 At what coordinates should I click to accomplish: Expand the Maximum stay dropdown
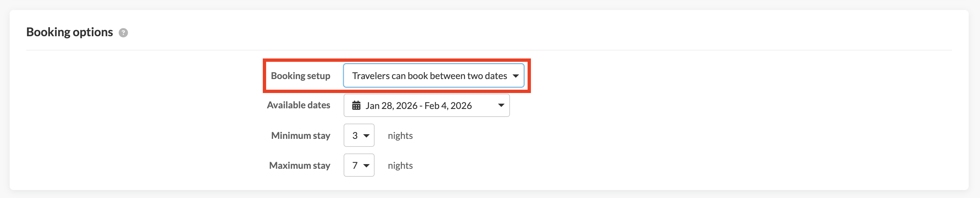click(359, 165)
